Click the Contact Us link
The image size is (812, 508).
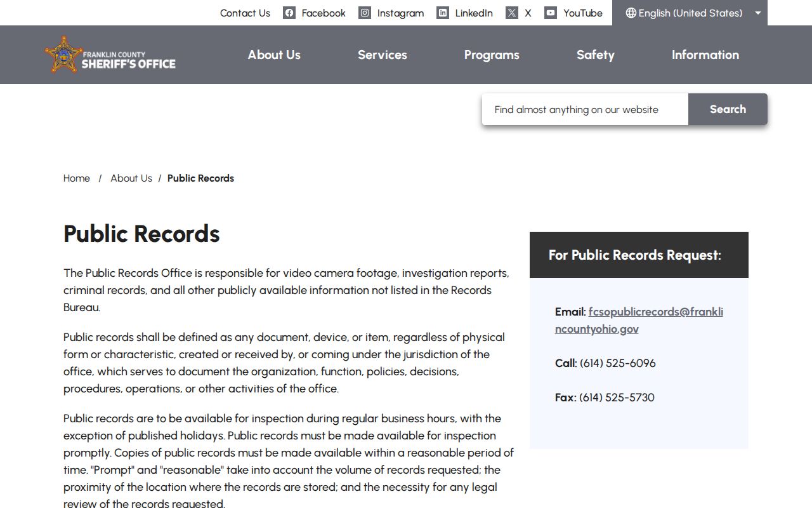coord(245,13)
